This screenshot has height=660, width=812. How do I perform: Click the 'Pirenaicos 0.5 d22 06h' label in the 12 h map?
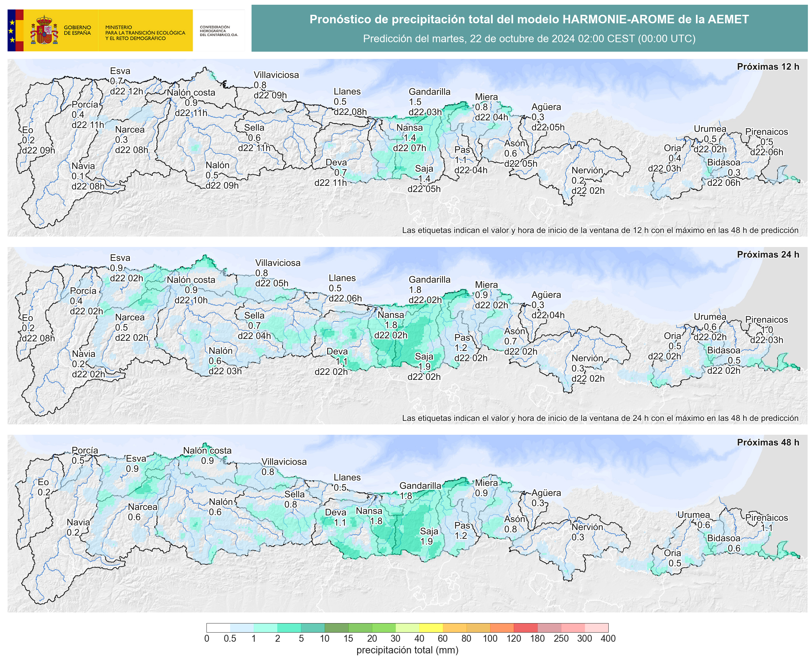click(766, 142)
